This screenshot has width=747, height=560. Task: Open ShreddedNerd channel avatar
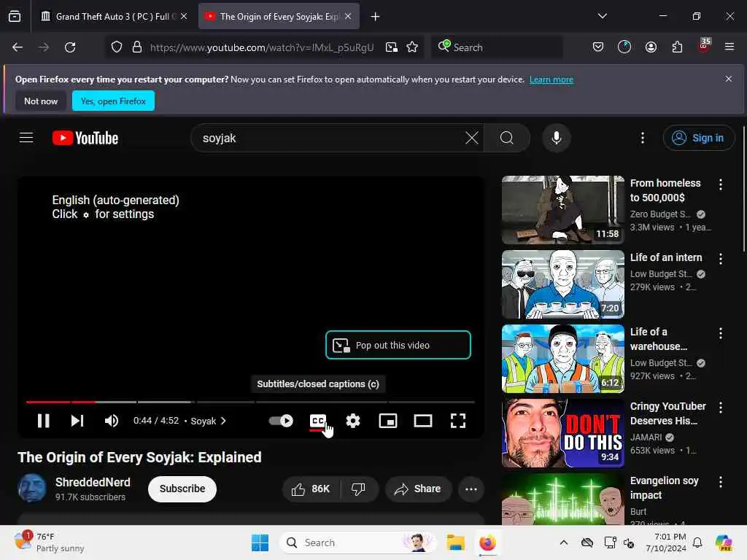[x=32, y=488]
